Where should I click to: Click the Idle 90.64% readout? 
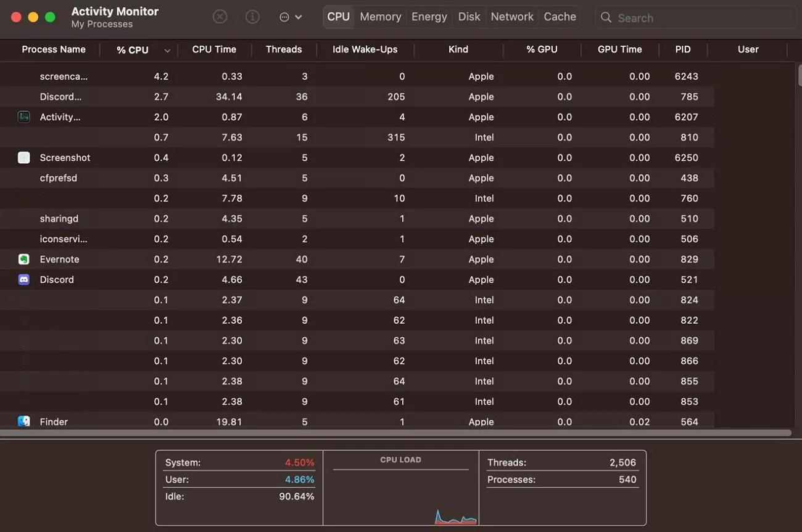tap(297, 496)
